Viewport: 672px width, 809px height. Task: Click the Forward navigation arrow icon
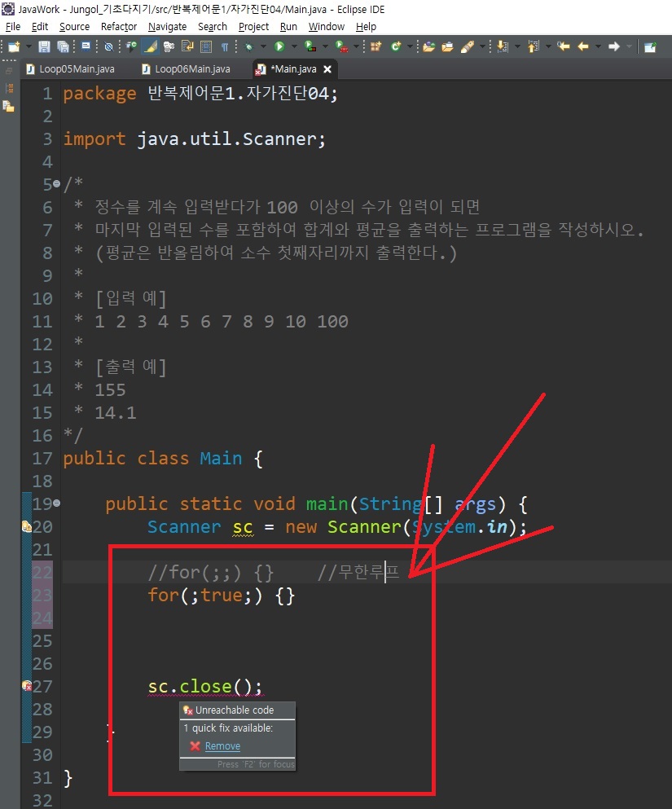click(613, 47)
